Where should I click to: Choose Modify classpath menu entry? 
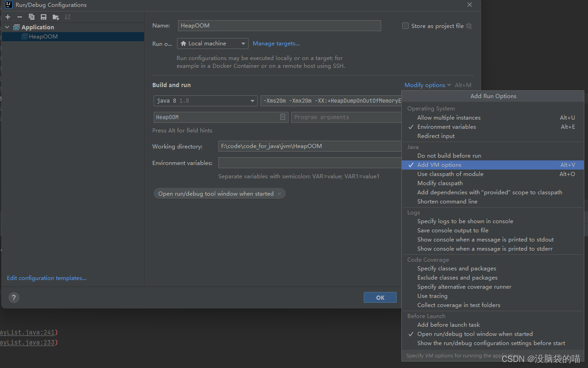[x=493, y=183]
